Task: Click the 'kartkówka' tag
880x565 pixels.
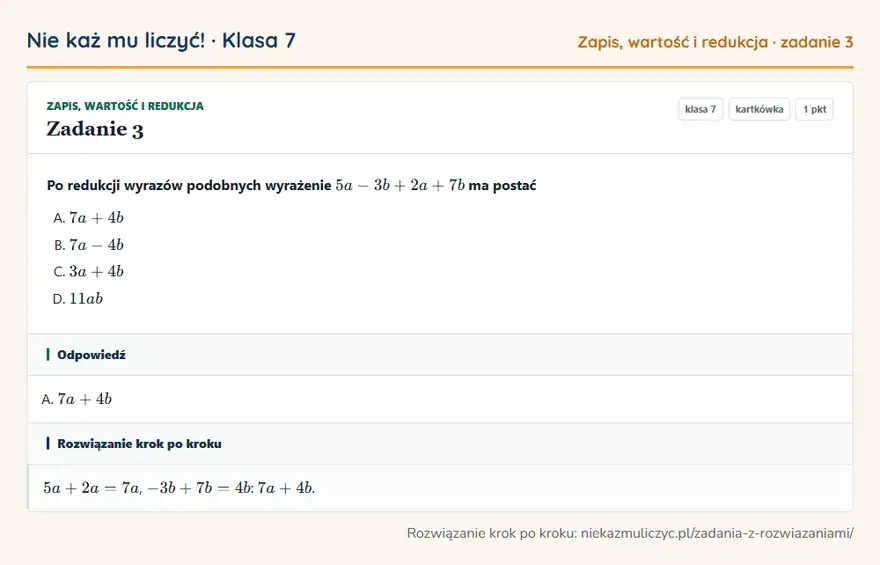Action: pos(759,109)
